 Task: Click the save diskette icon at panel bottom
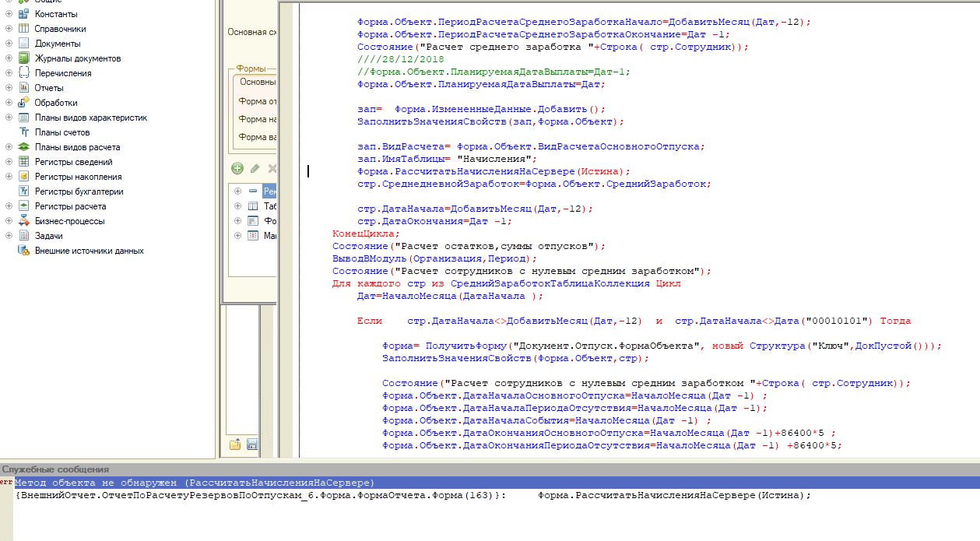pyautogui.click(x=252, y=444)
